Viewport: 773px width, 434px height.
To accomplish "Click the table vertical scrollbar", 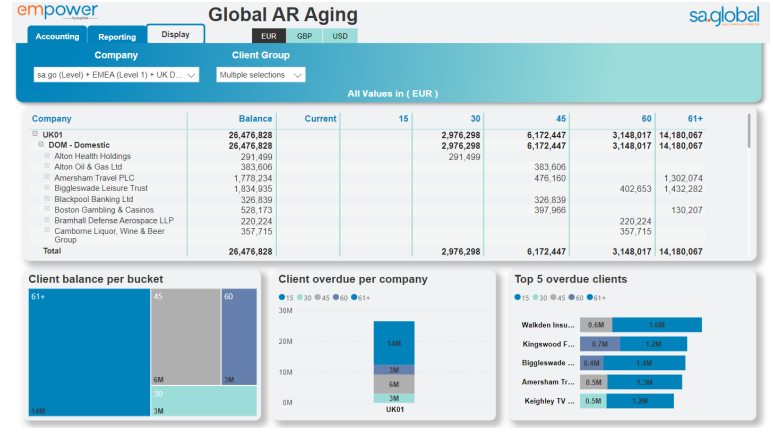I will pos(749,131).
